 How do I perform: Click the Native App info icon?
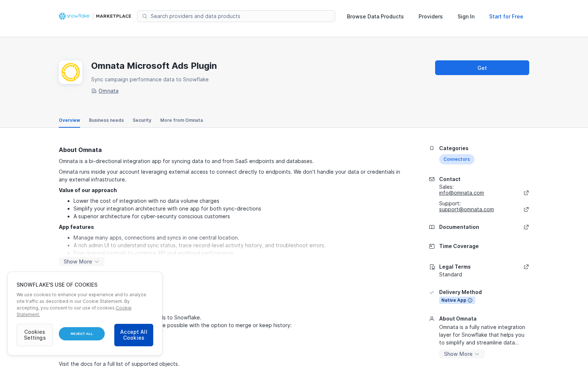[x=470, y=300]
